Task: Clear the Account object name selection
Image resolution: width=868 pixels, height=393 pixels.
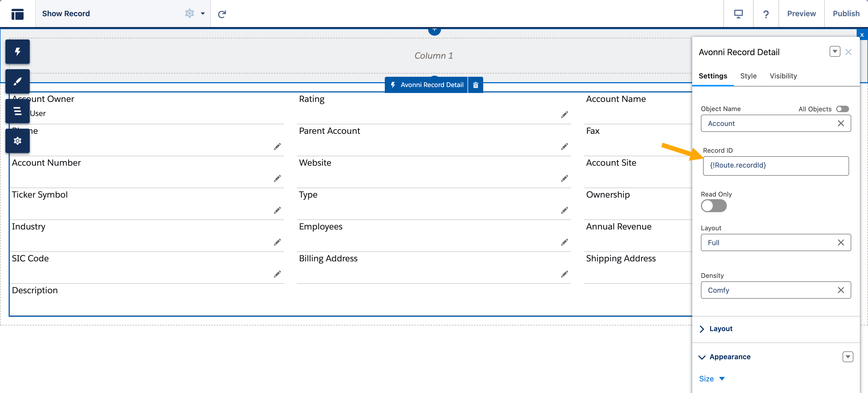Action: coord(841,123)
